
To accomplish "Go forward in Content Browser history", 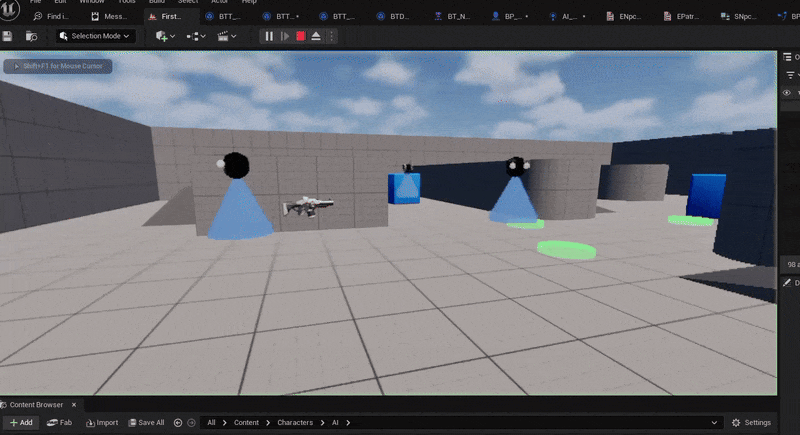I will (x=191, y=422).
